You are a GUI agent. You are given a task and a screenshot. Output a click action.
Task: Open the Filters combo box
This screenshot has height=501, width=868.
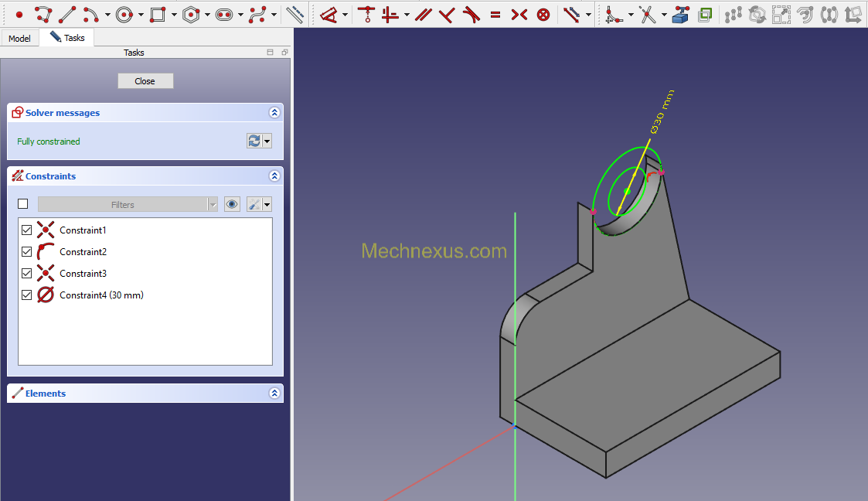(x=128, y=204)
